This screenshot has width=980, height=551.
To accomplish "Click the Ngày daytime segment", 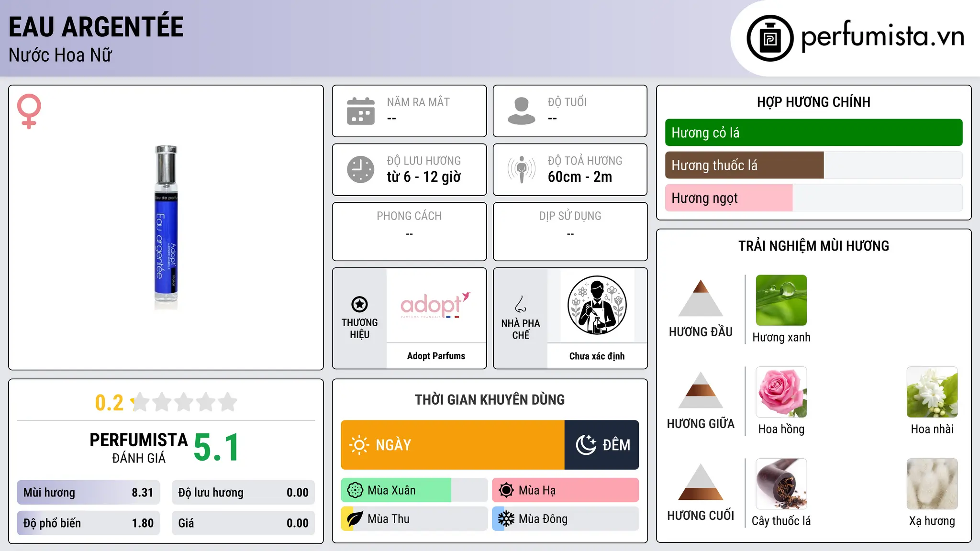I will click(453, 445).
